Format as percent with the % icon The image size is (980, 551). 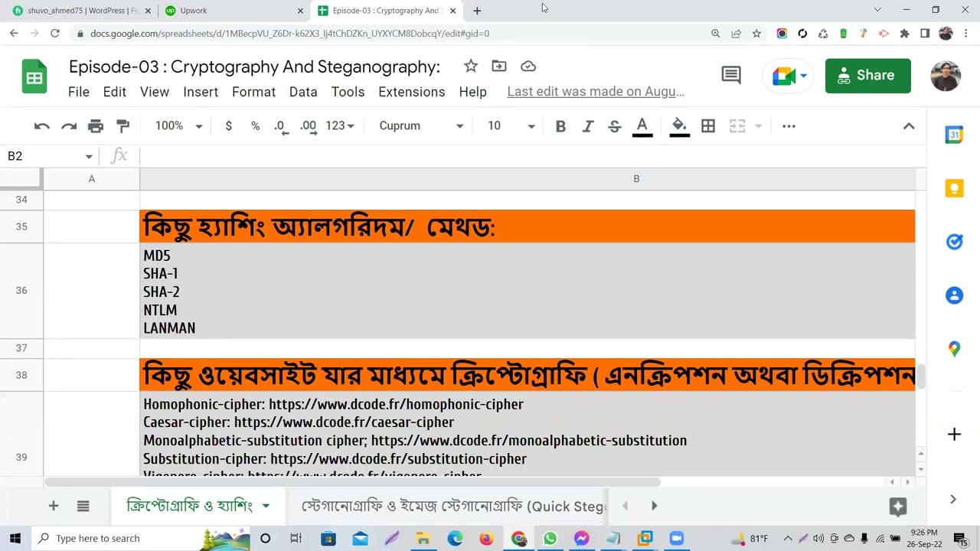tap(255, 126)
